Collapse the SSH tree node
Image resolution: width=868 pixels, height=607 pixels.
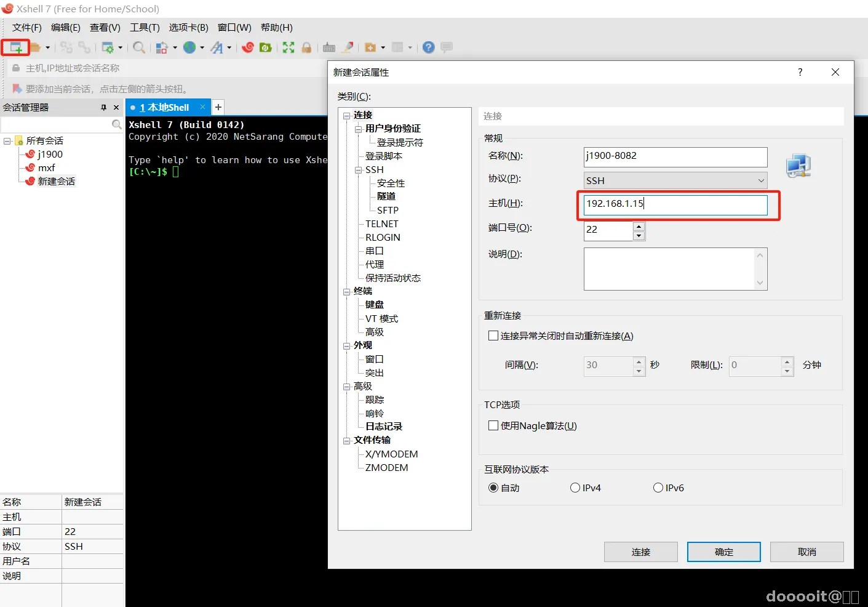tap(359, 170)
